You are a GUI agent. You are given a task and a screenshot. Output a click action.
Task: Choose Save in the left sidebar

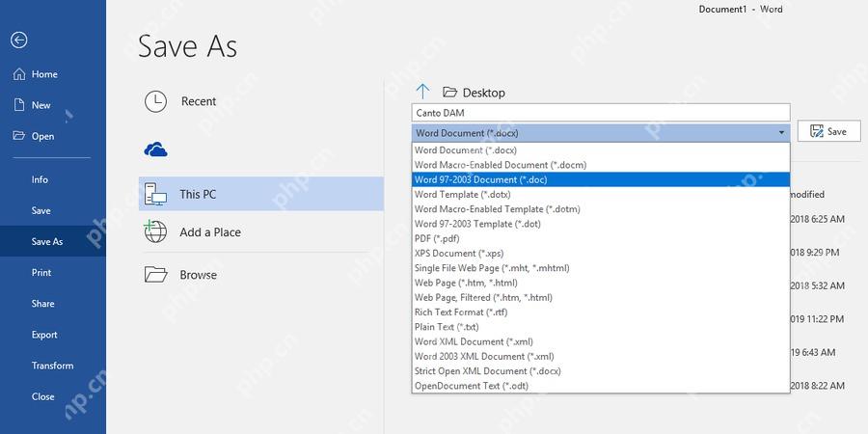41,211
